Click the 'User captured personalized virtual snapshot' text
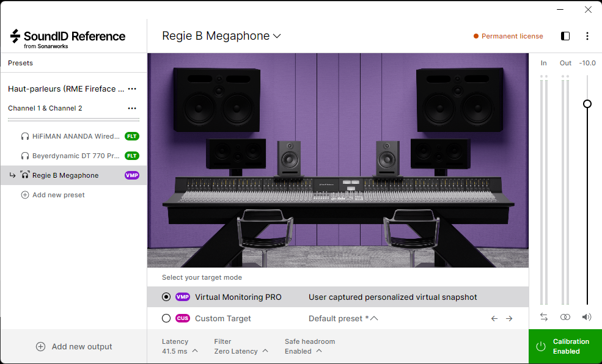602x364 pixels. (393, 297)
